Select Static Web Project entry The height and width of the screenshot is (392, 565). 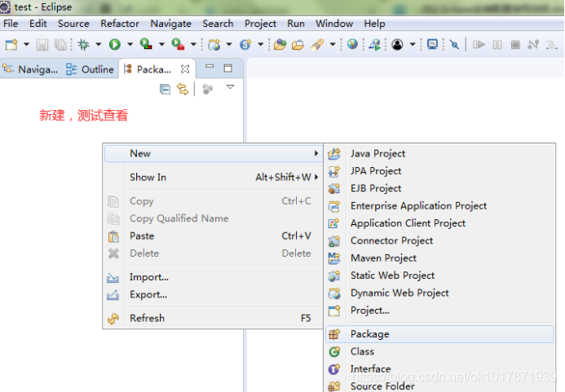(439, 275)
